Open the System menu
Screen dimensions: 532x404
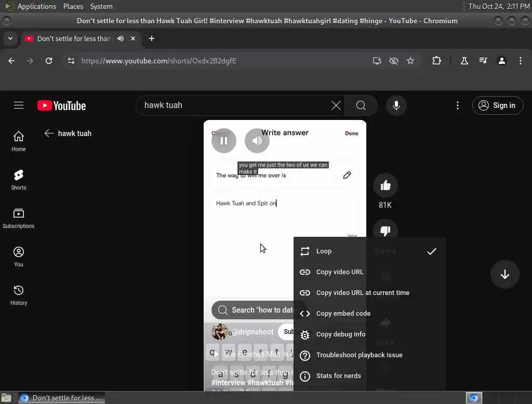tap(101, 6)
